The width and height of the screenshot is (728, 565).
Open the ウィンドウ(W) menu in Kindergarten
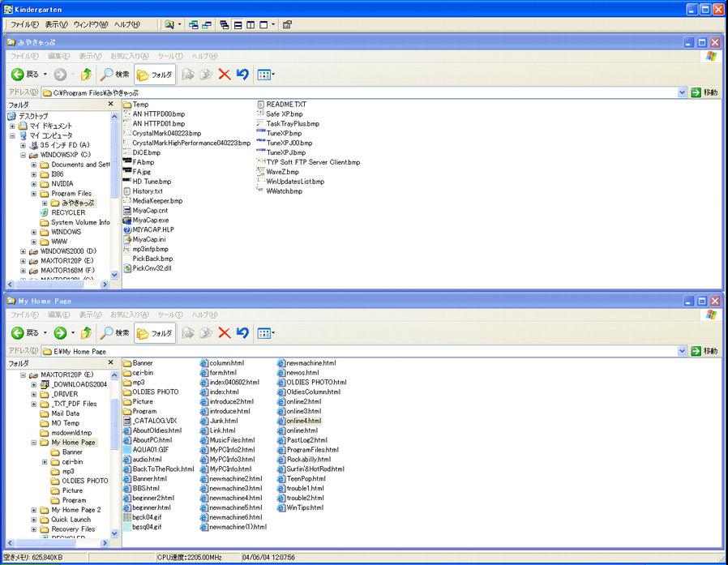(90, 24)
